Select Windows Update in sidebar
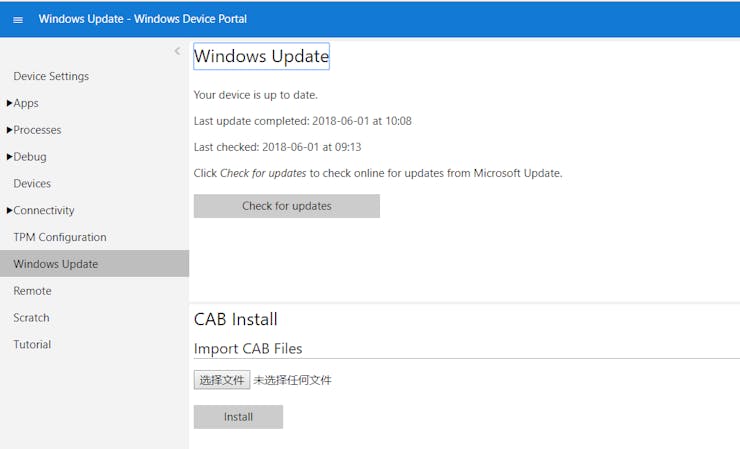 [56, 264]
